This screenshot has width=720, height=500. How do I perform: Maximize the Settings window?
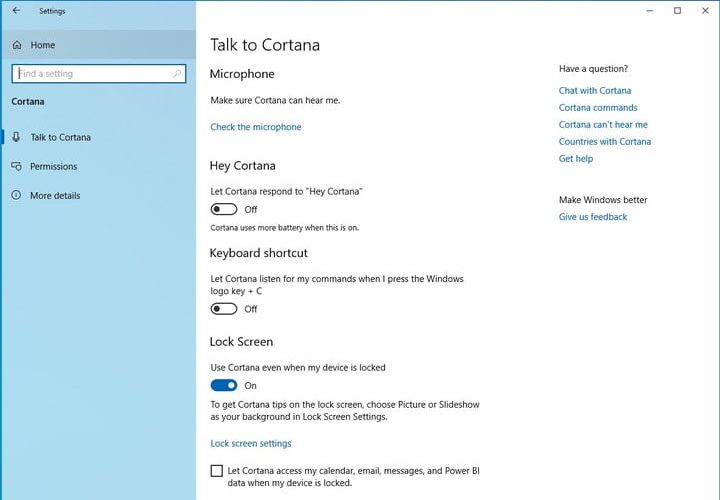pos(677,11)
